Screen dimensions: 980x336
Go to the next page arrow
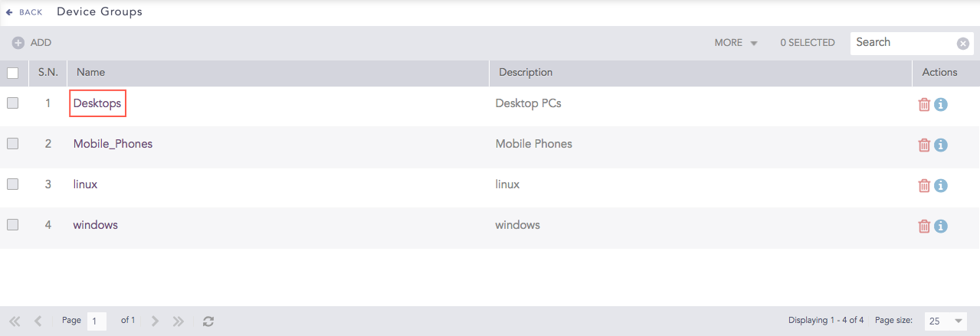pos(155,321)
